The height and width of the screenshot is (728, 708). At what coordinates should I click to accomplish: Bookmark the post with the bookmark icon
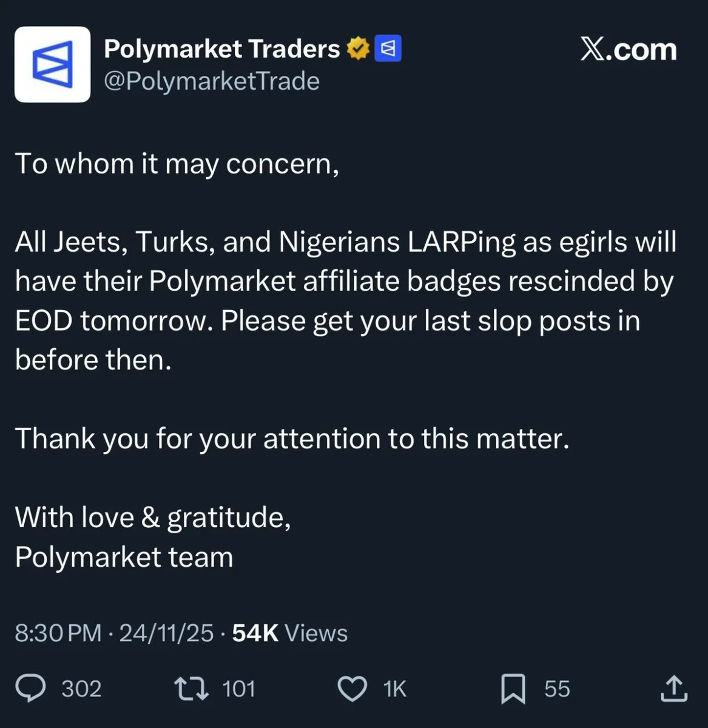pyautogui.click(x=513, y=689)
